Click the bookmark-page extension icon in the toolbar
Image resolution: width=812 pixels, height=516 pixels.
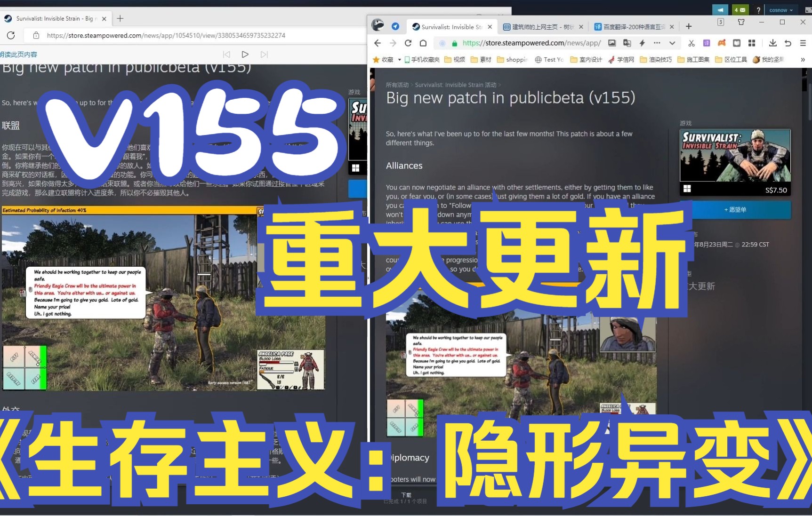coord(737,43)
